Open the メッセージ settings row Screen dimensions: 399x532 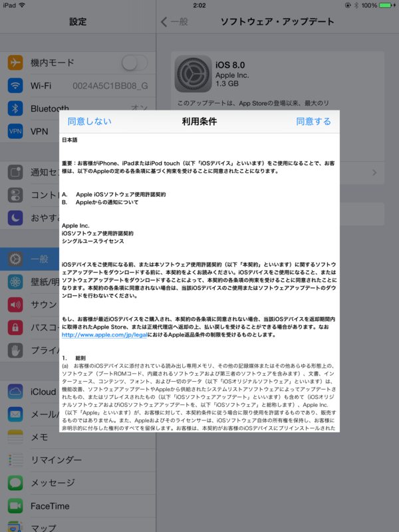(x=78, y=483)
